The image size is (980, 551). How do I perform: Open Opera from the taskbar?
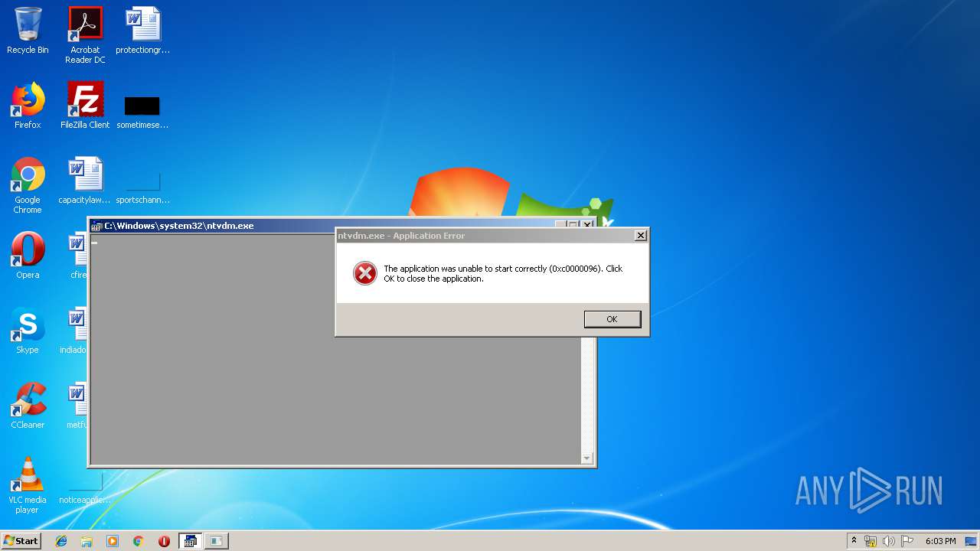(164, 541)
